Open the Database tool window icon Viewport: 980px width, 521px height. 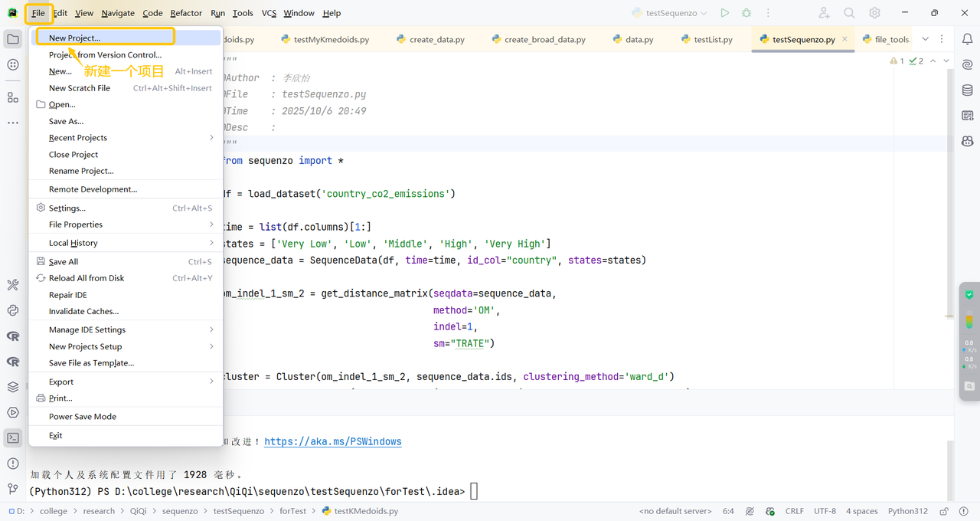968,90
